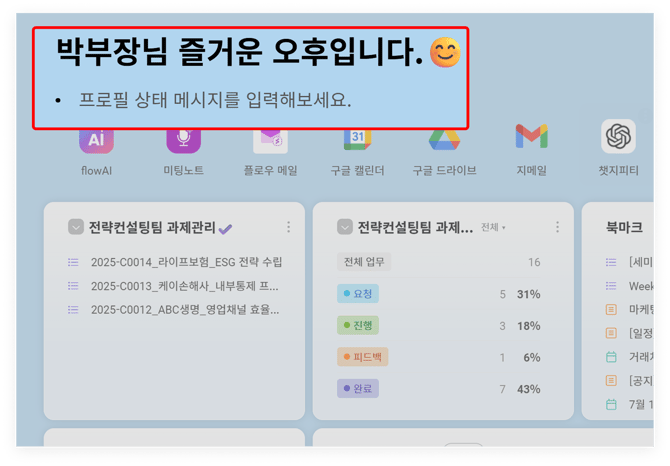Open the 지메일 Gmail icon
Viewport: 670px width, 466px height.
tap(532, 136)
